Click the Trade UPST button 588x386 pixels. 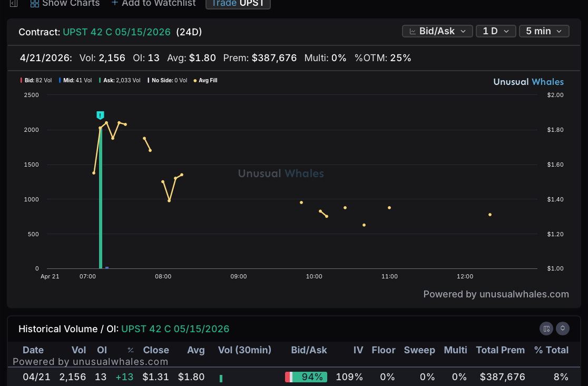(x=238, y=4)
